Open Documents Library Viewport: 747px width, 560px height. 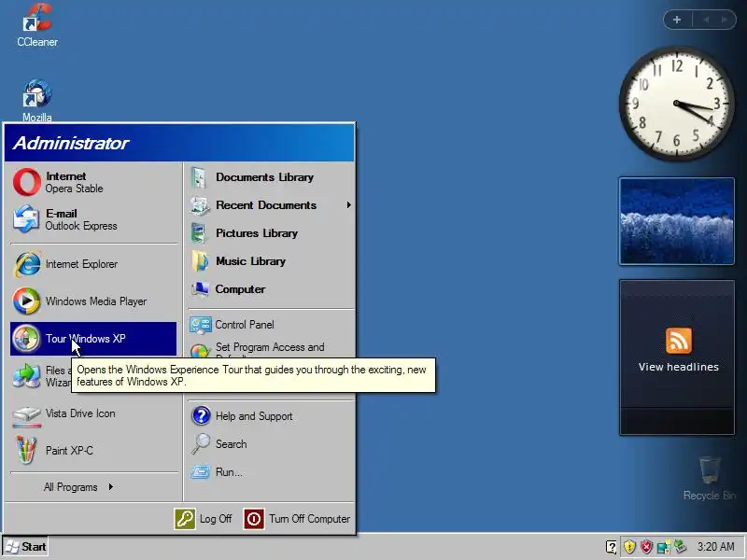[271, 177]
